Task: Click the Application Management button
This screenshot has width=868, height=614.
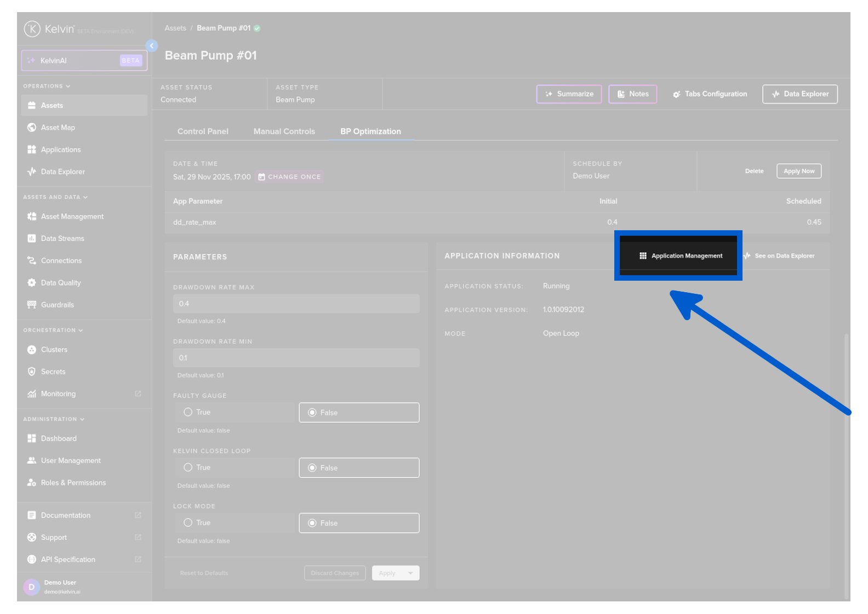Action: coord(681,256)
